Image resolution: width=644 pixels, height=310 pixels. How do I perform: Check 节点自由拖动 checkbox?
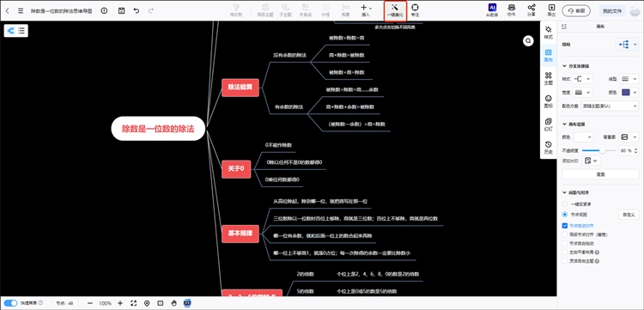565,244
